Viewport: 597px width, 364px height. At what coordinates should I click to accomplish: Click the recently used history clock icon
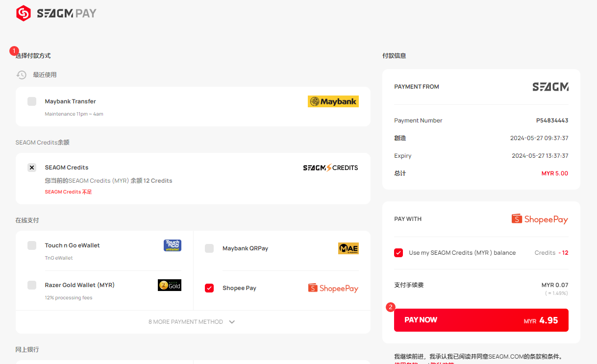coord(22,75)
